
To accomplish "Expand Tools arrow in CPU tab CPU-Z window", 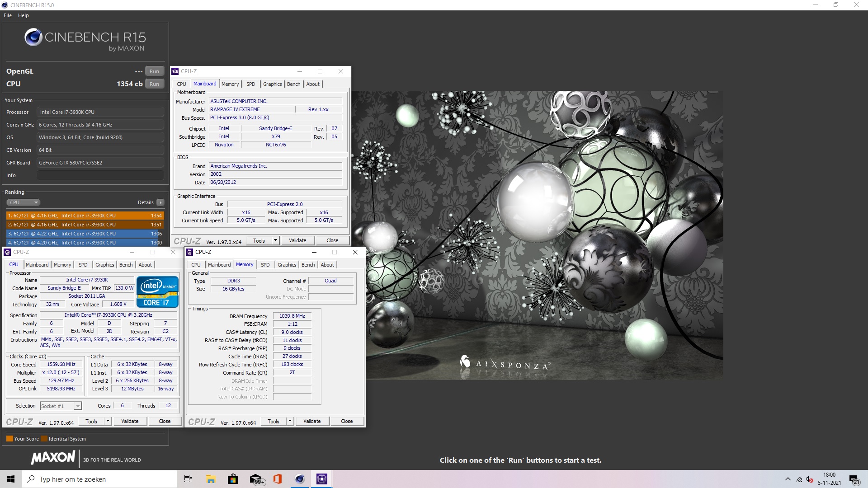I will click(x=108, y=421).
